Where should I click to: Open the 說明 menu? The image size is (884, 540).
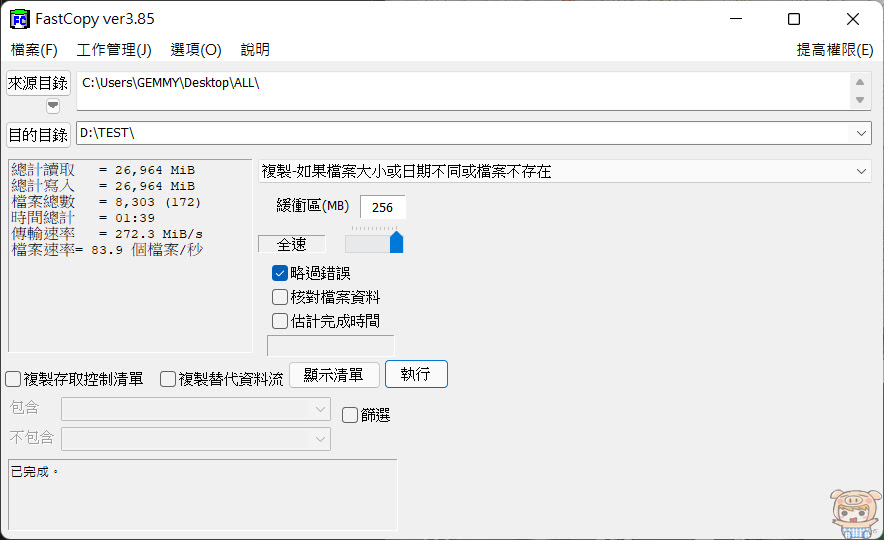(x=255, y=50)
